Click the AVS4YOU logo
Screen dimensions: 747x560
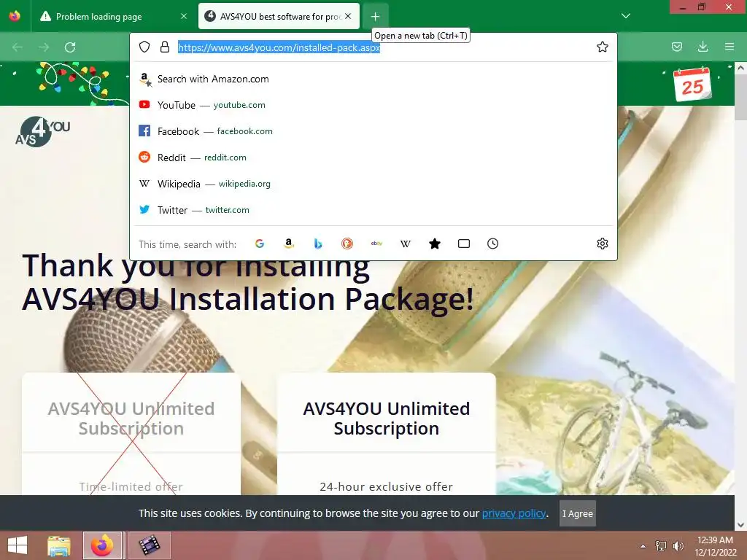point(42,131)
